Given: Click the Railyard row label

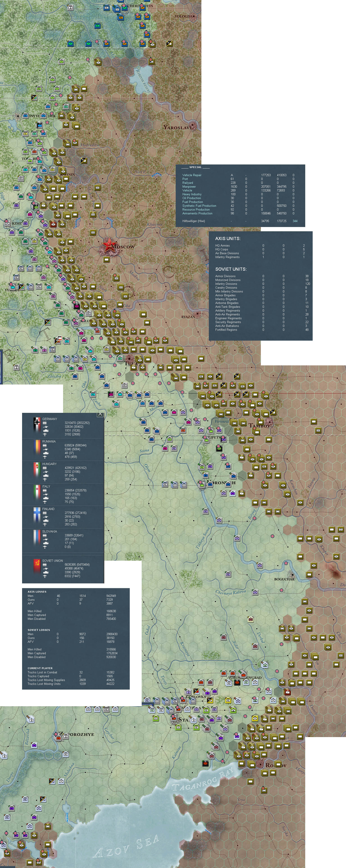Looking at the screenshot, I should coord(188,183).
